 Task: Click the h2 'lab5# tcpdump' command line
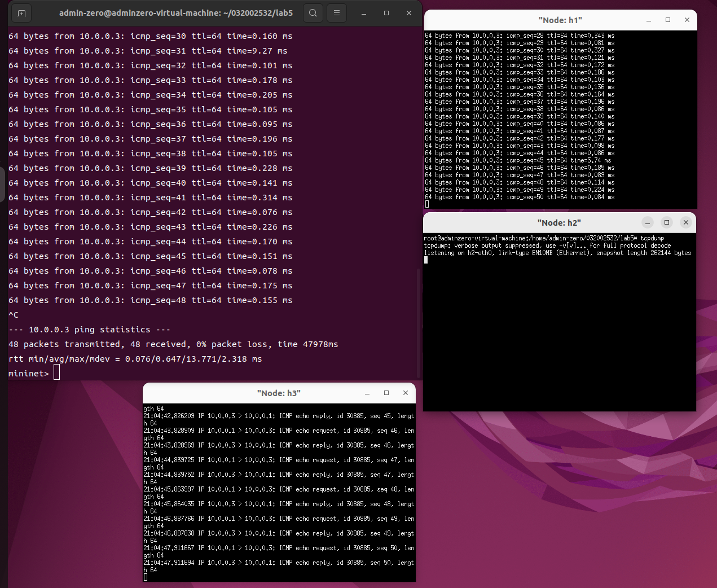pyautogui.click(x=544, y=238)
